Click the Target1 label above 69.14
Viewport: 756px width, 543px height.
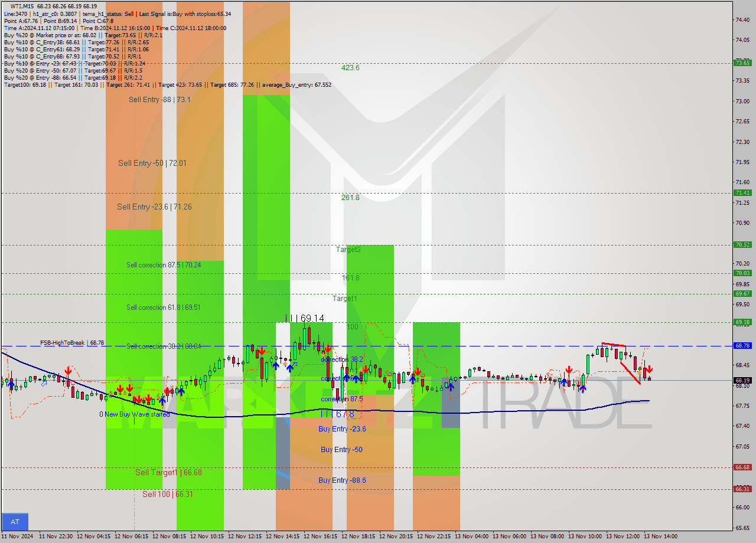[344, 299]
